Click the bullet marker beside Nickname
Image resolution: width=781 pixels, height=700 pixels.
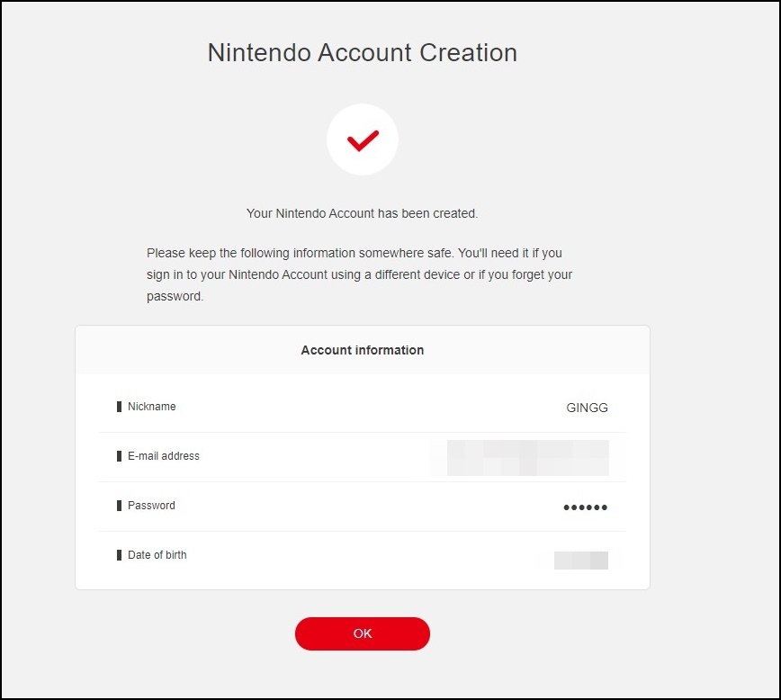coord(119,407)
